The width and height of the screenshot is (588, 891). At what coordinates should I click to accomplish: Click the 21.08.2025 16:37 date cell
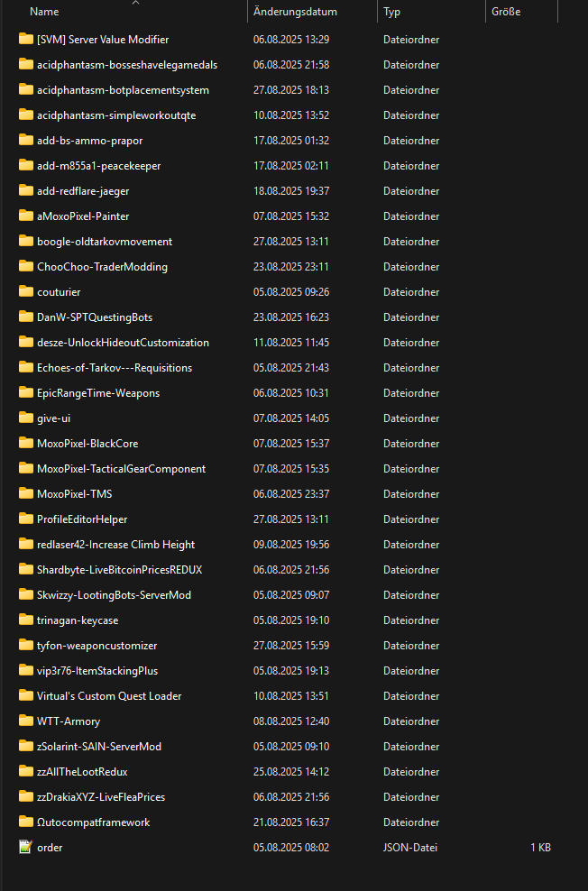click(x=291, y=822)
